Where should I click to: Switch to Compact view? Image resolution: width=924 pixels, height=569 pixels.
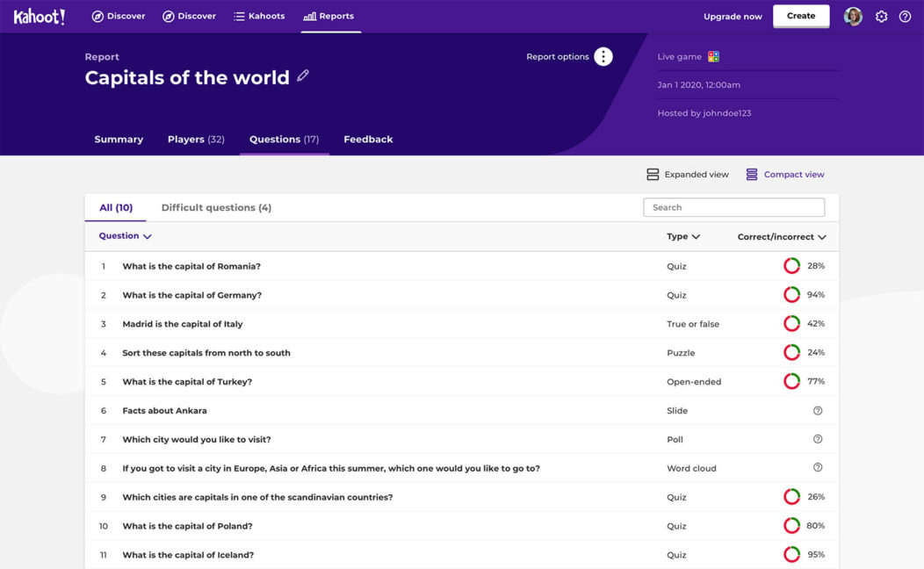coord(785,174)
